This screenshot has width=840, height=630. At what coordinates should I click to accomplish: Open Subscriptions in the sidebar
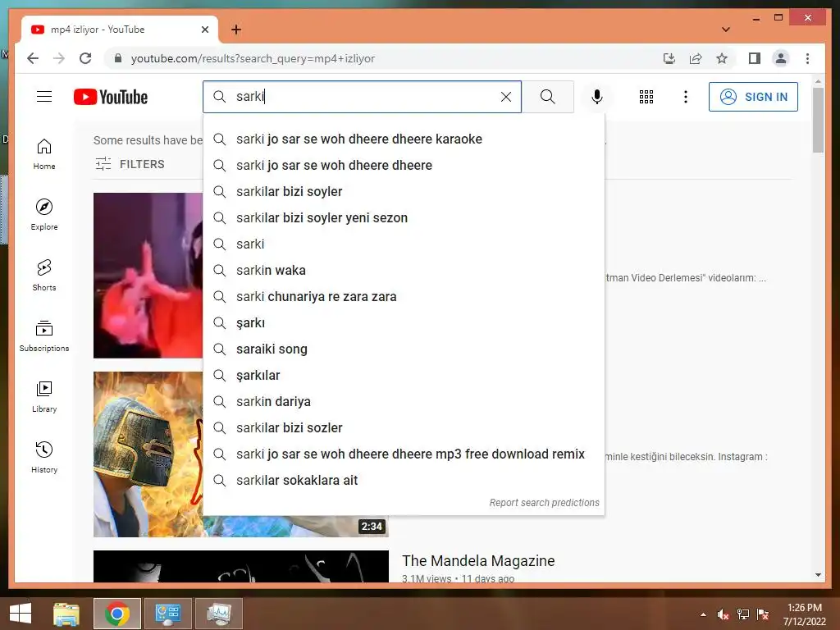(44, 336)
